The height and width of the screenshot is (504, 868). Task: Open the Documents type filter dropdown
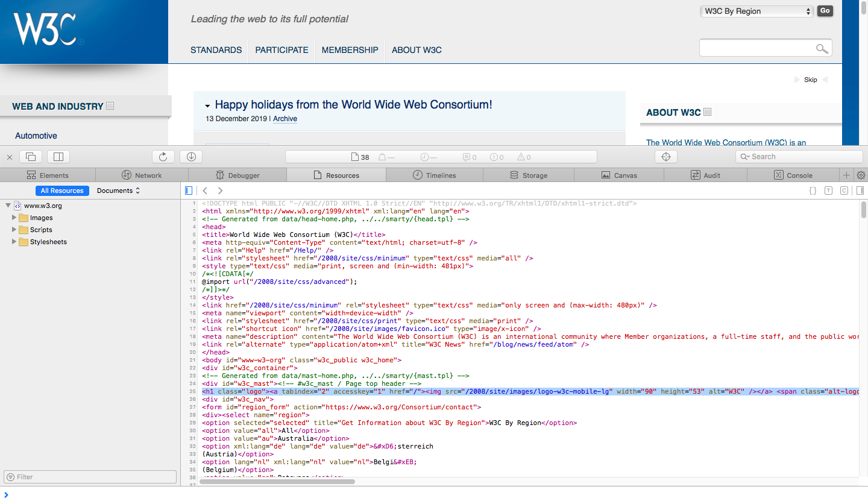(x=118, y=191)
